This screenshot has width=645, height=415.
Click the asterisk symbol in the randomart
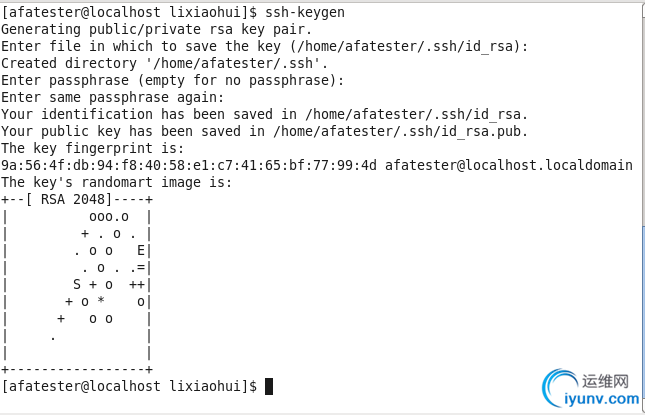101,300
